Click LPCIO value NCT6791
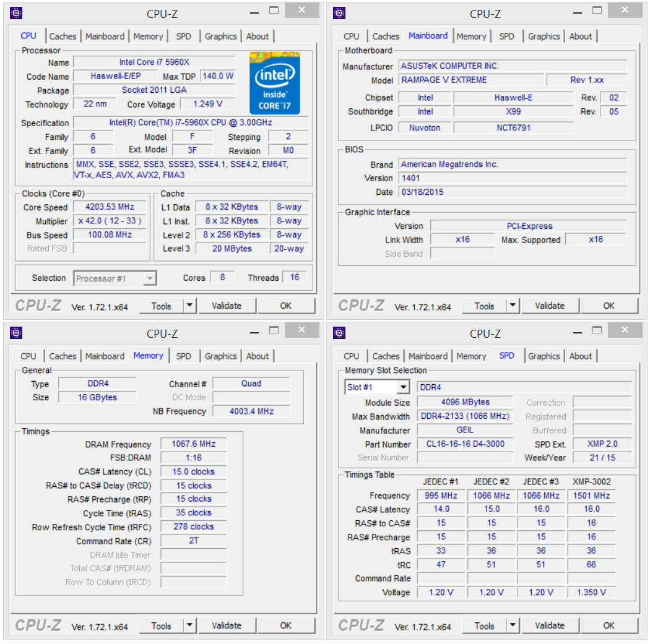The image size is (650, 644). (x=513, y=127)
